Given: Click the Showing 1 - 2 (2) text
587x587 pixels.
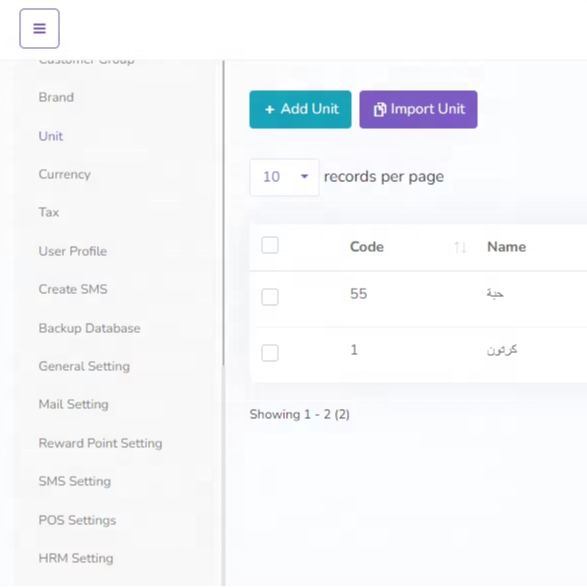Looking at the screenshot, I should pyautogui.click(x=299, y=415).
